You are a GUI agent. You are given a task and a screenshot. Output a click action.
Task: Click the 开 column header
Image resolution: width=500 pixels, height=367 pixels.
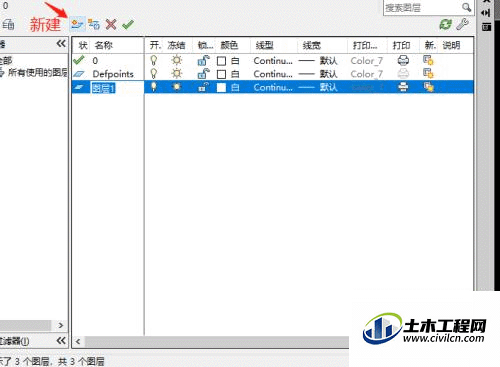(155, 45)
